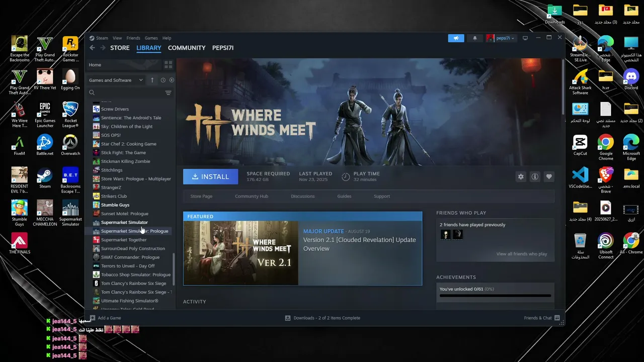Open the Support link
Screen dimensions: 644x362
point(382,196)
